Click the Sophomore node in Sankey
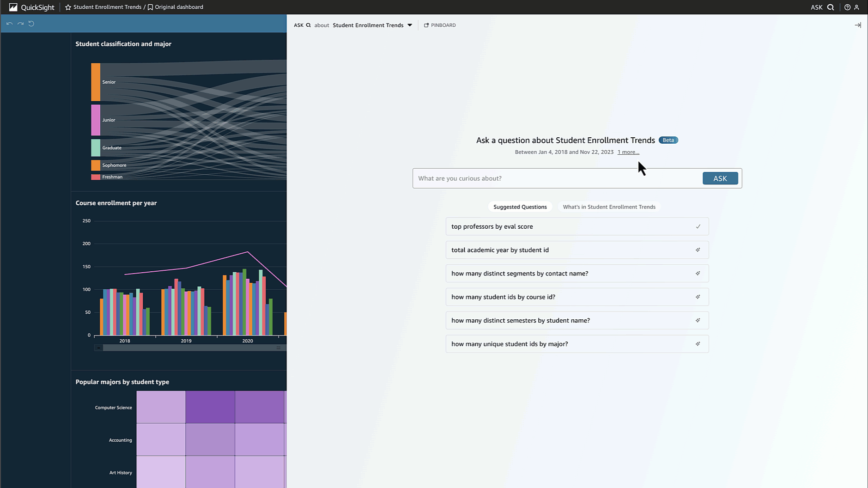Image resolution: width=868 pixels, height=488 pixels. pos(96,165)
